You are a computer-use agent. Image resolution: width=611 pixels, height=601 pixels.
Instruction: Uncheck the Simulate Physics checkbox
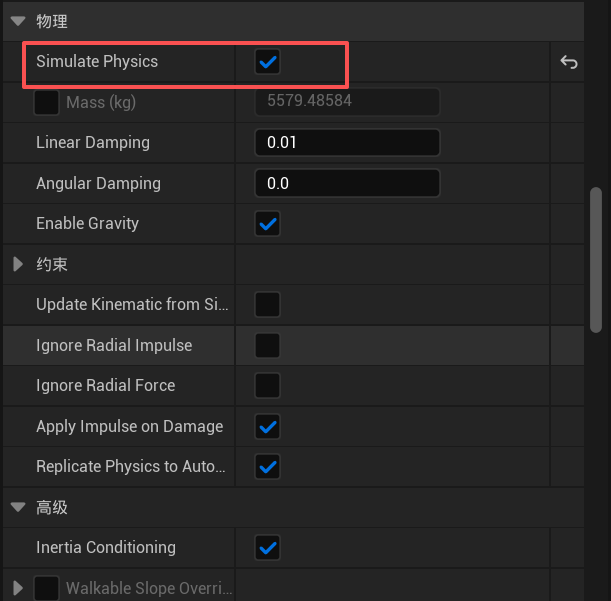click(x=267, y=62)
